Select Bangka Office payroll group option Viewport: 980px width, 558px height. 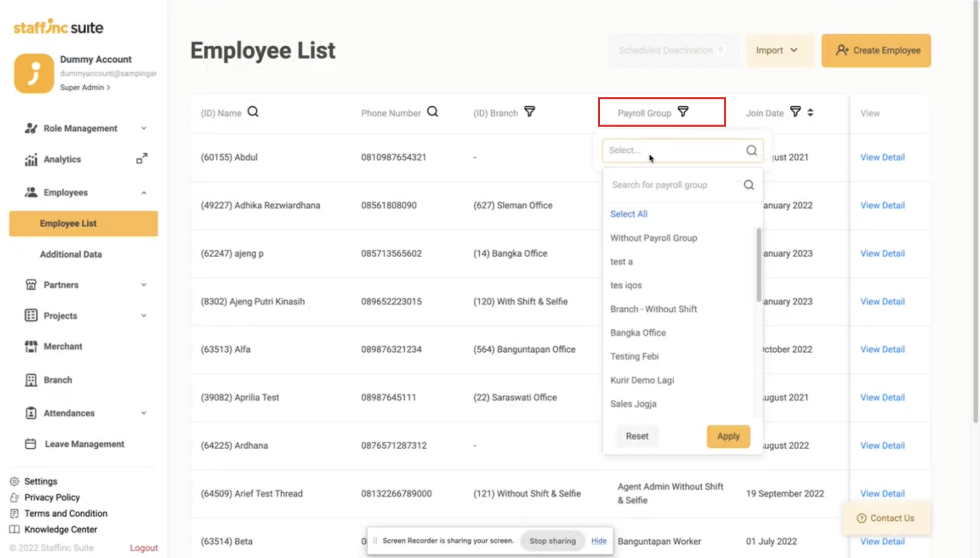click(638, 333)
